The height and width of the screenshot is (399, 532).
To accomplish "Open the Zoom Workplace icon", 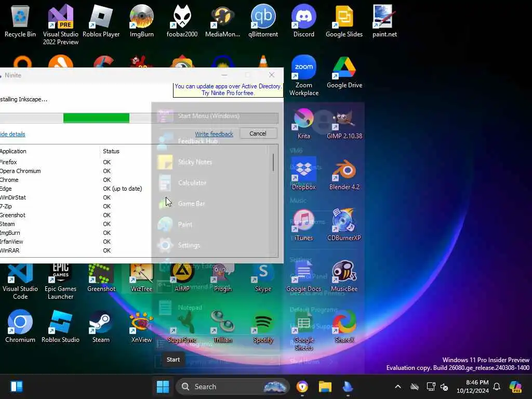I will [303, 75].
